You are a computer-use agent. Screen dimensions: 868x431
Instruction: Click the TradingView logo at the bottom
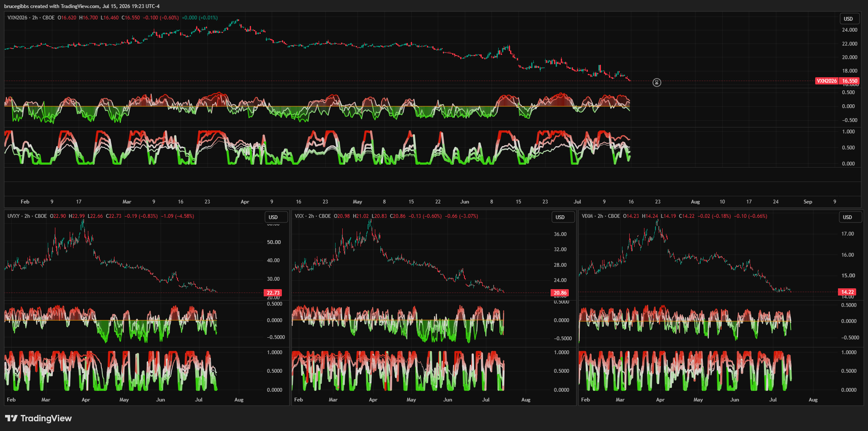click(x=38, y=418)
